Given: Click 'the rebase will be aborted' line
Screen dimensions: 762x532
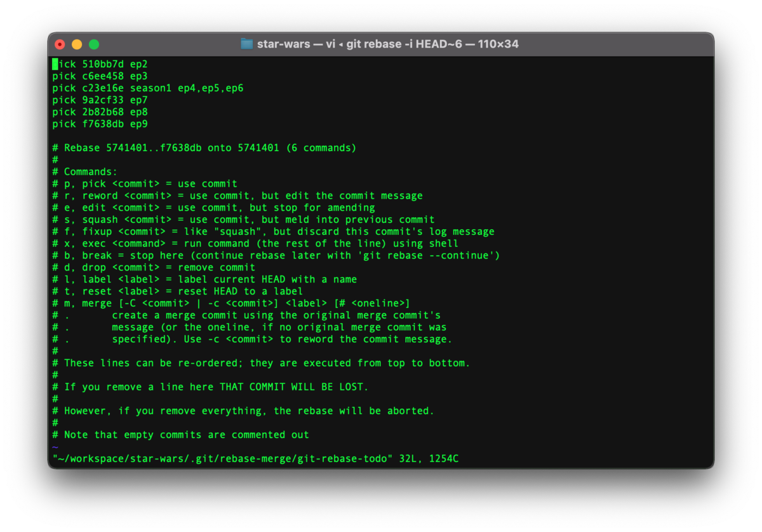Looking at the screenshot, I should 243,411.
